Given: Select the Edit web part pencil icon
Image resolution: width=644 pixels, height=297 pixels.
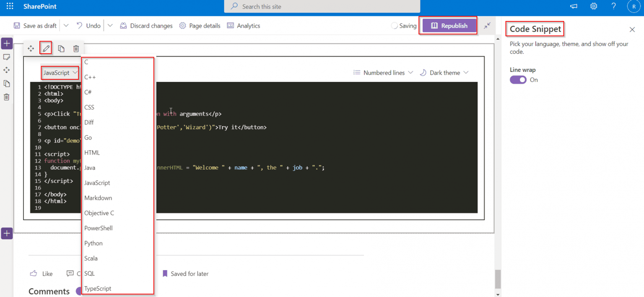Looking at the screenshot, I should tap(46, 48).
